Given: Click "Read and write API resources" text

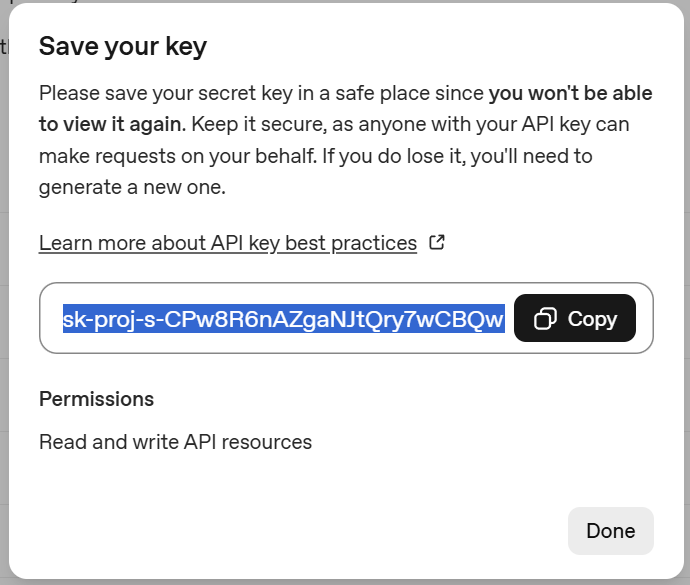Looking at the screenshot, I should click(175, 441).
